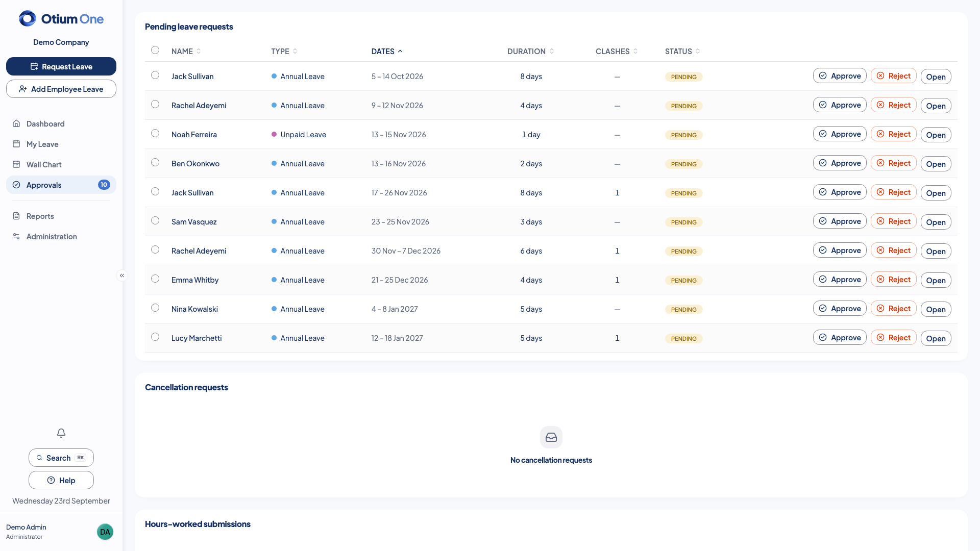This screenshot has height=551, width=980.
Task: Open the Search box
Action: point(61,458)
